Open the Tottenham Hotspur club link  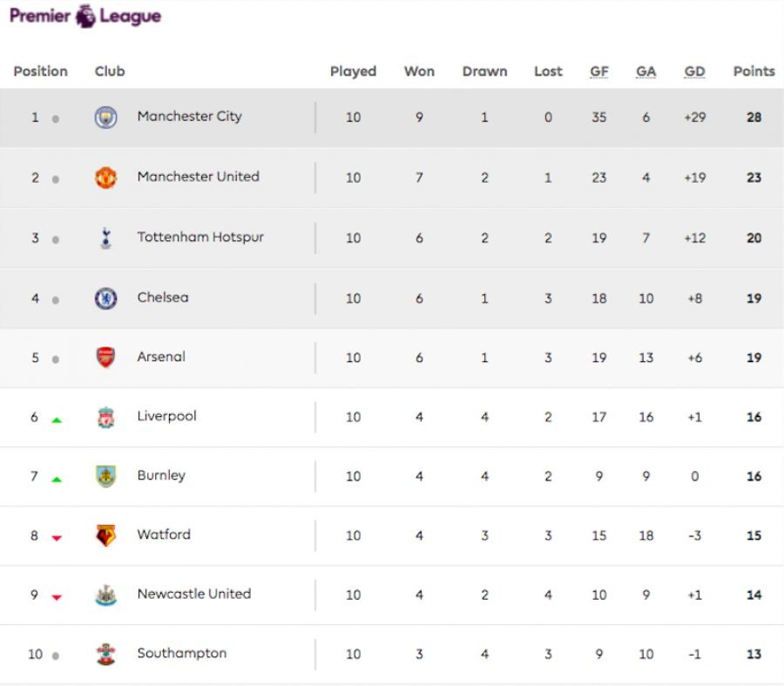coord(200,237)
